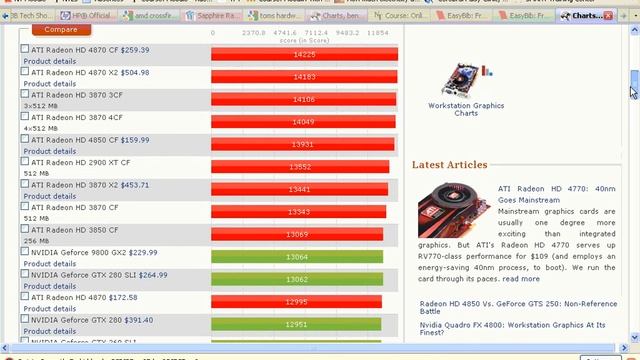This screenshot has width=640, height=360.
Task: Check the ATI Radeon HD 4870 $172.58 box
Action: pos(25,296)
